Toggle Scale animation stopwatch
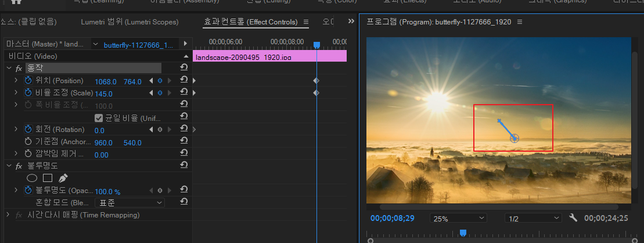644x243 pixels. 28,93
